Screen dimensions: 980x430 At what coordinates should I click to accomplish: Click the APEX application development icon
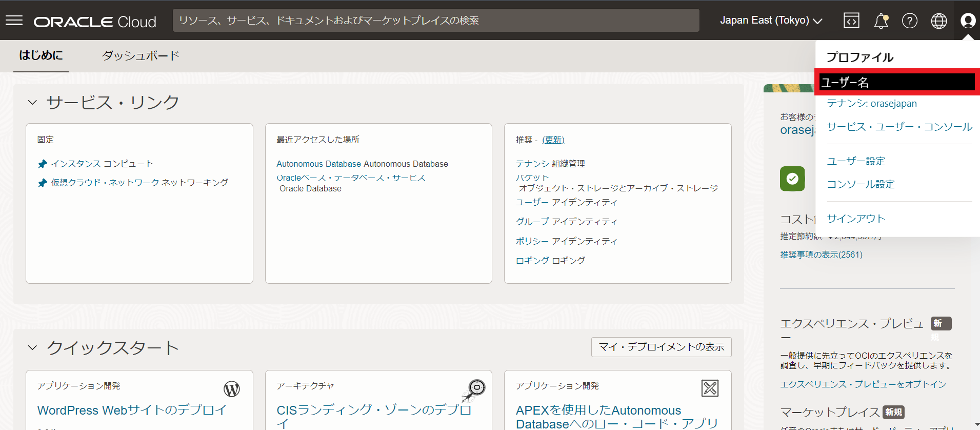[x=710, y=388]
